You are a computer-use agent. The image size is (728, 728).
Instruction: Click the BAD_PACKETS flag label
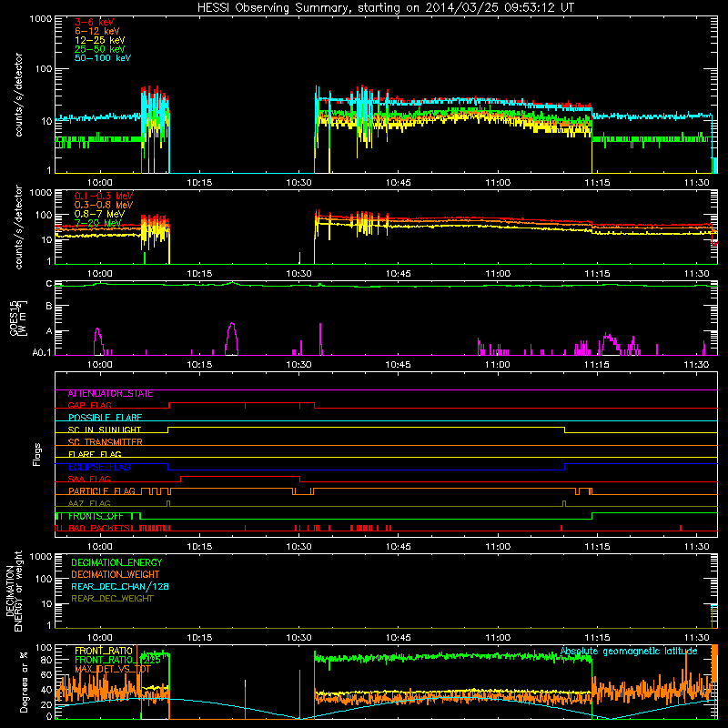tap(99, 528)
